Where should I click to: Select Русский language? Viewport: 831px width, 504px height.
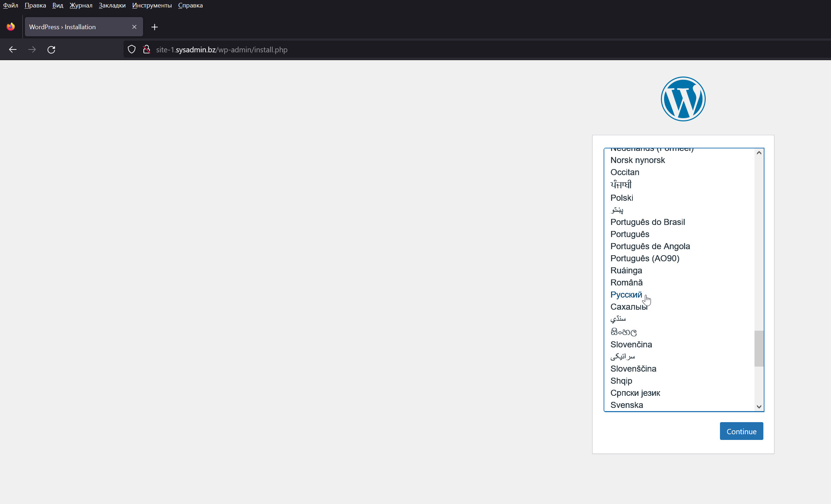pos(679,295)
